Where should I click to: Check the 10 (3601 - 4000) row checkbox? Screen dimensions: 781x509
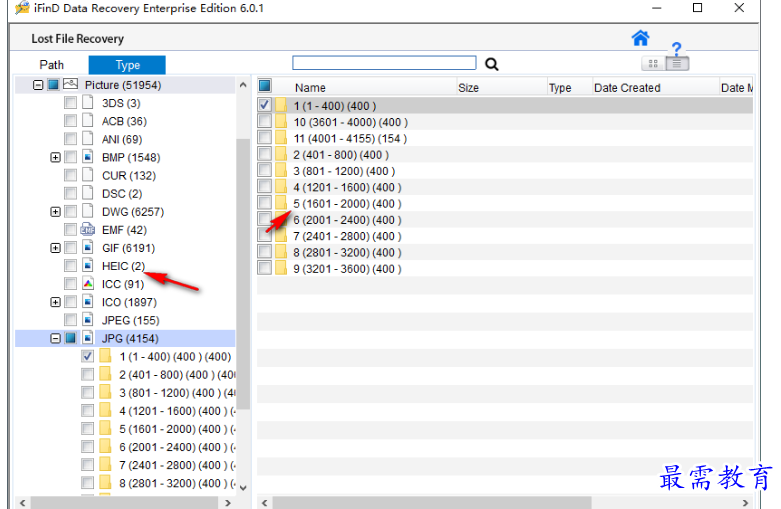[x=264, y=121]
